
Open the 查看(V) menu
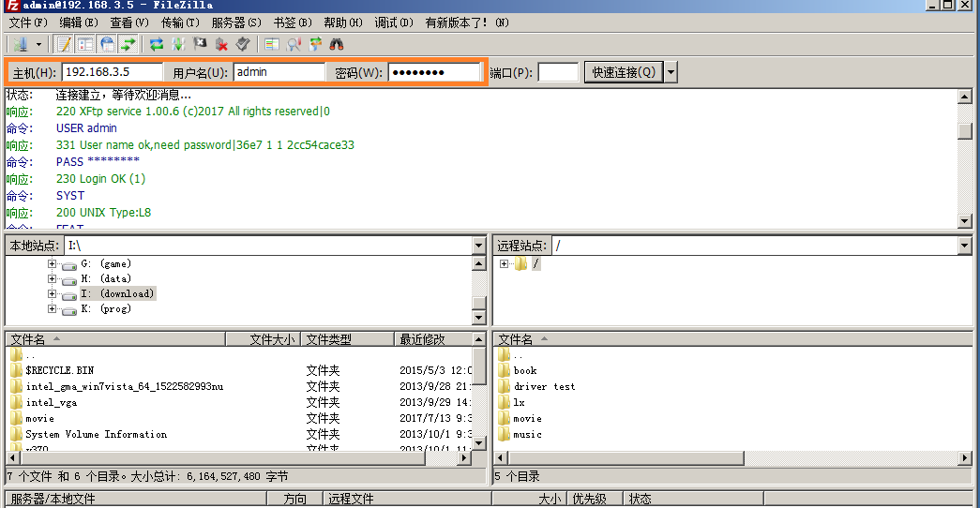pyautogui.click(x=128, y=22)
